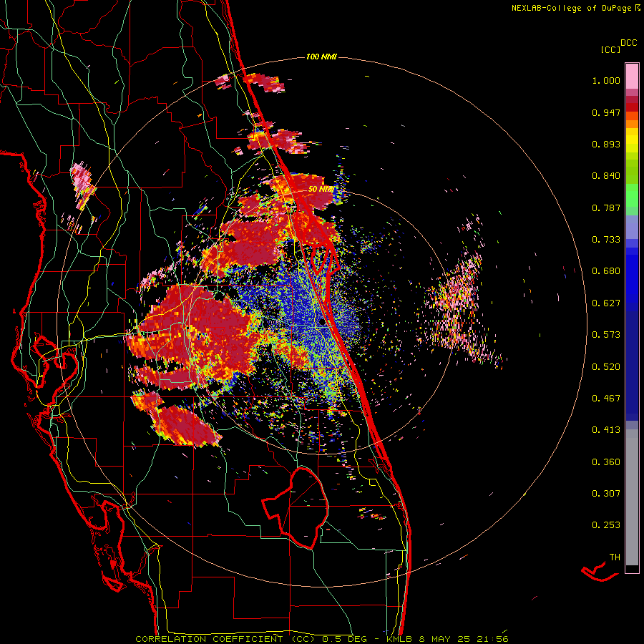Click the 0.573 legend value
This screenshot has width=644, height=644.
pyautogui.click(x=606, y=335)
